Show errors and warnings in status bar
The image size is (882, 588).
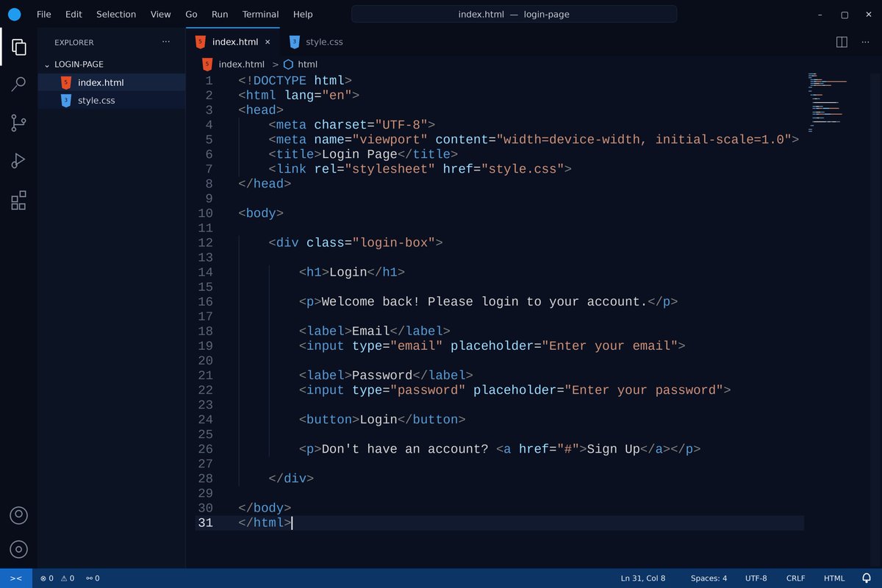coord(57,578)
